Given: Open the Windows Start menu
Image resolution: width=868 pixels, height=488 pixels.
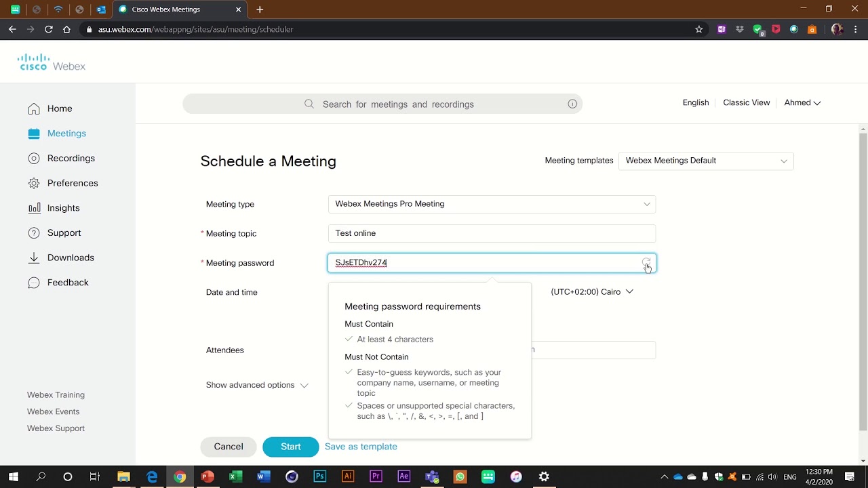Looking at the screenshot, I should (14, 476).
